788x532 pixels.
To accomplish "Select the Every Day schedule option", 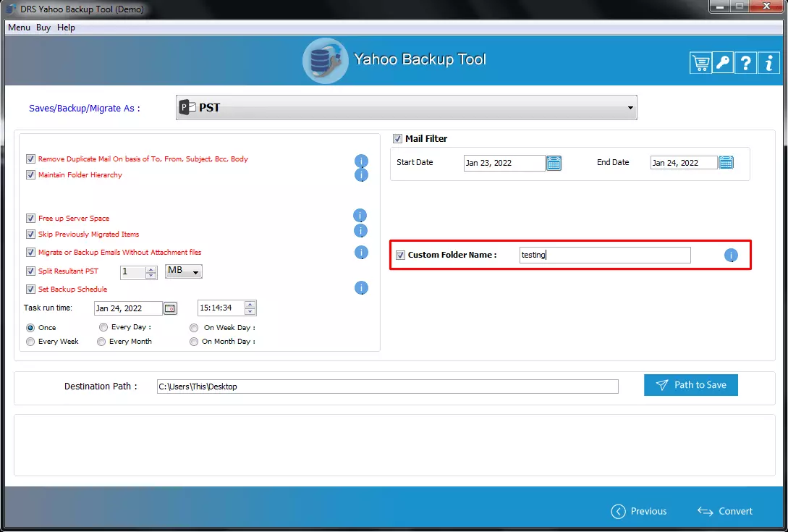I will point(103,327).
